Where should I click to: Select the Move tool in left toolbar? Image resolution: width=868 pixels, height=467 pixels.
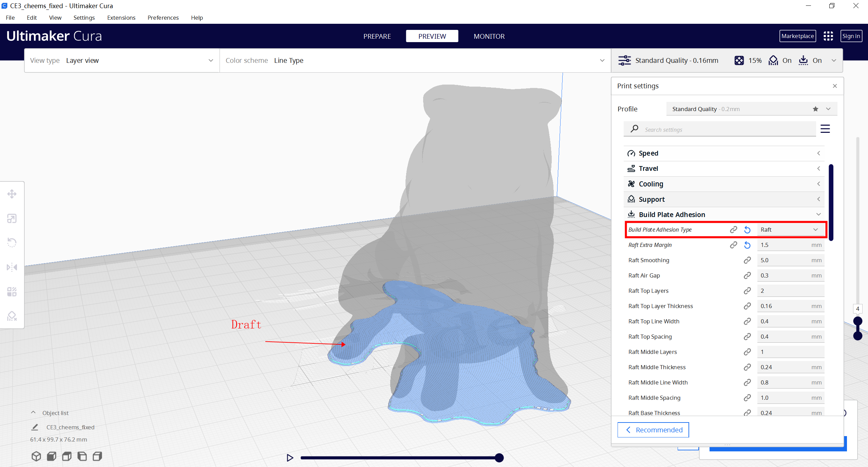[12, 194]
